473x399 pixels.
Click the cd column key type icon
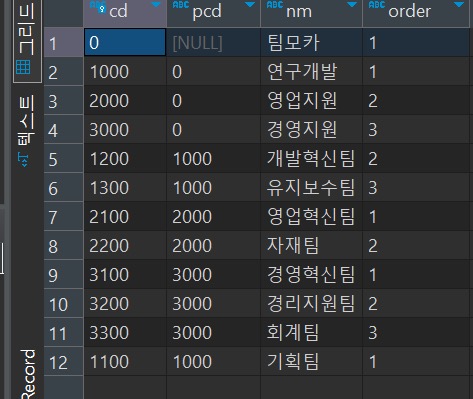pyautogui.click(x=98, y=6)
